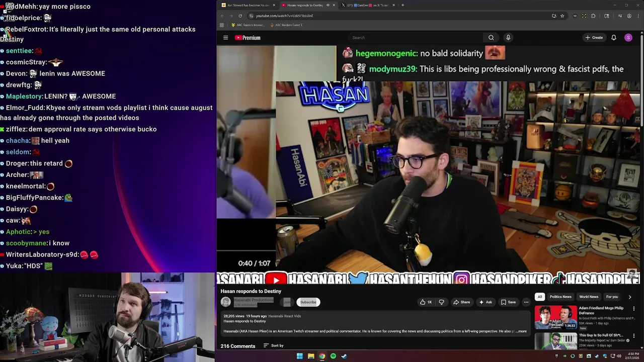Click chat username RebelFoxtrot
The image size is (644, 362).
coord(26,29)
